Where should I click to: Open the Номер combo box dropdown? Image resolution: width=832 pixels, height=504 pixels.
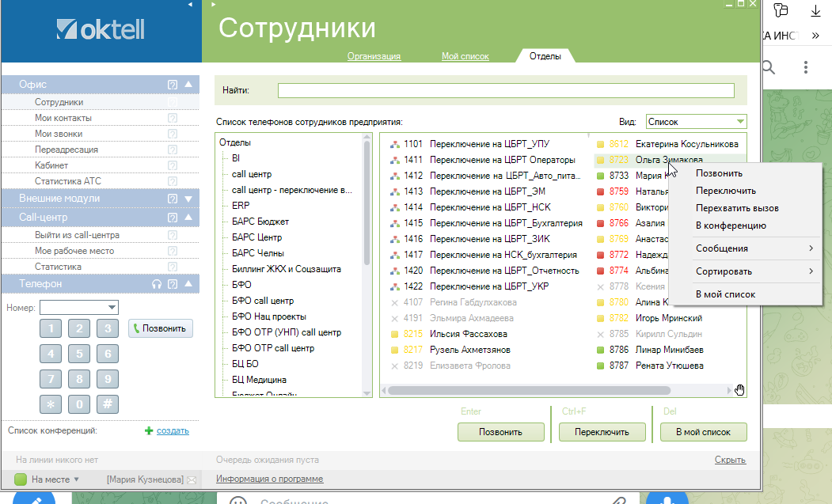[112, 307]
